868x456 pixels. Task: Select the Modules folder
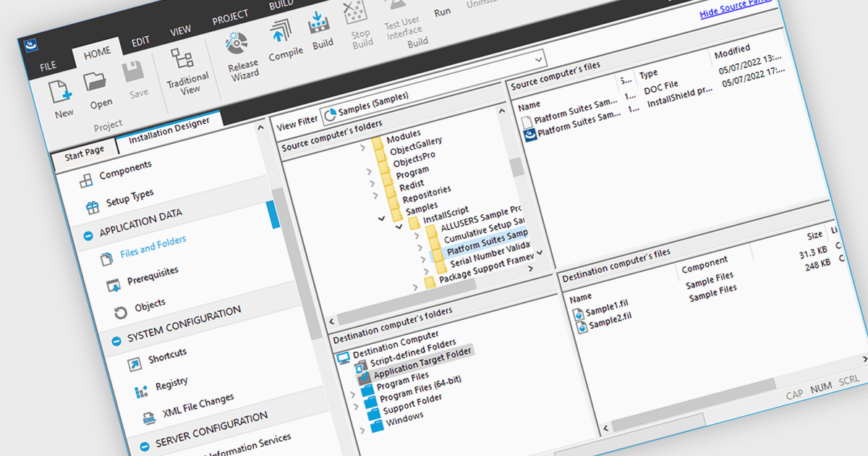click(x=403, y=137)
